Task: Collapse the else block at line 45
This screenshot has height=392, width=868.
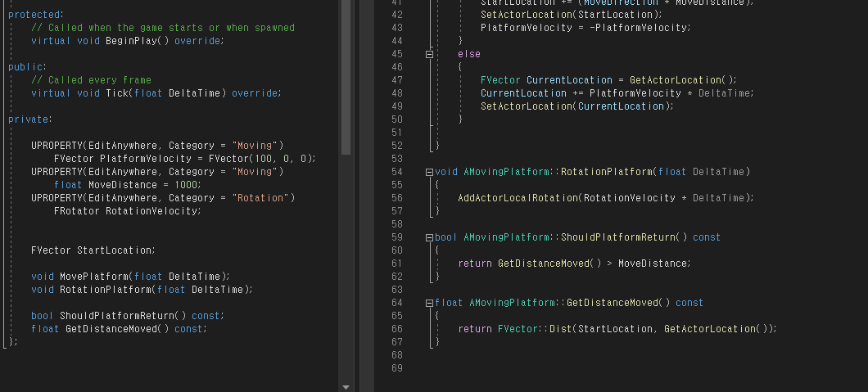Action: (x=429, y=54)
